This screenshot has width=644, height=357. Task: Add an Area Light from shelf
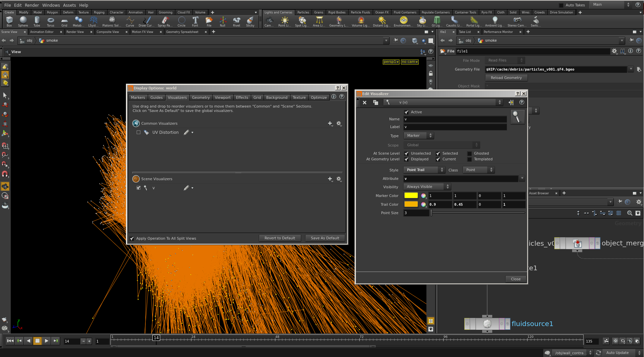[319, 22]
